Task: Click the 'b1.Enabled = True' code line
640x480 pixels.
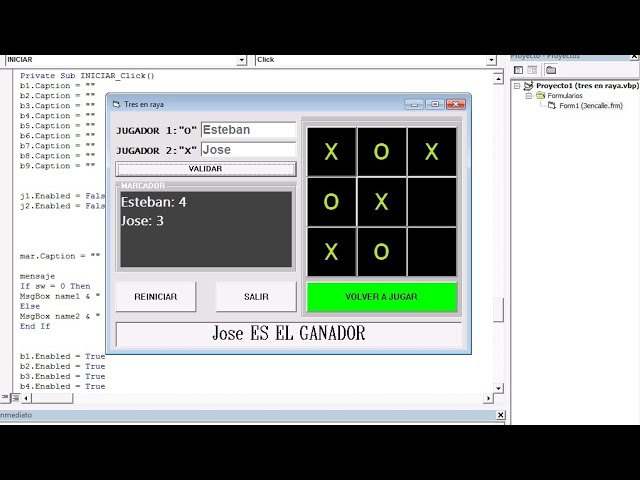Action: (x=62, y=356)
